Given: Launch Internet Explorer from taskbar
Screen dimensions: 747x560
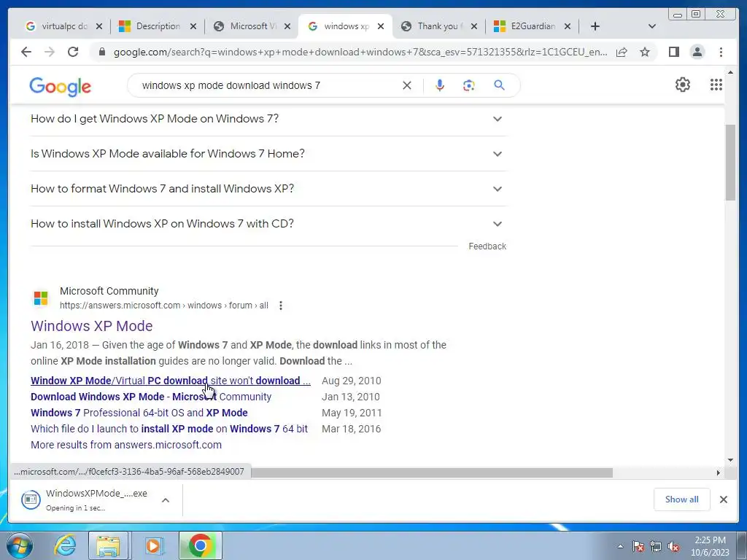Looking at the screenshot, I should (65, 545).
